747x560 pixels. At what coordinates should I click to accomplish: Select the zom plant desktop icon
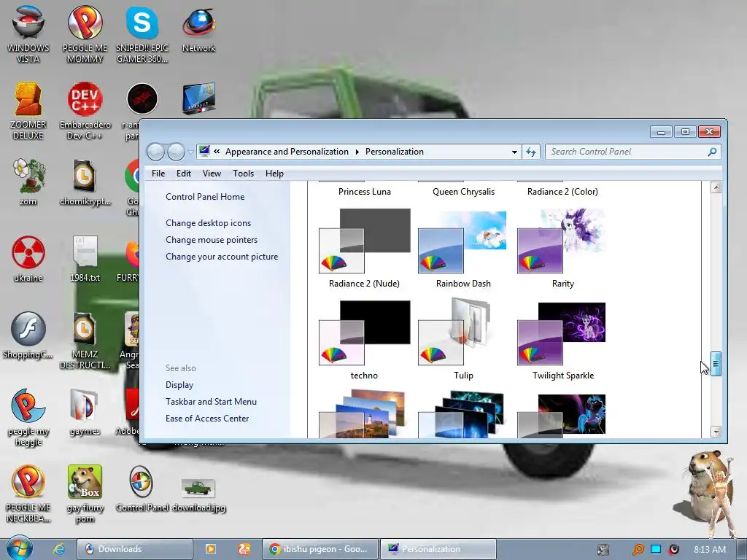[28, 182]
